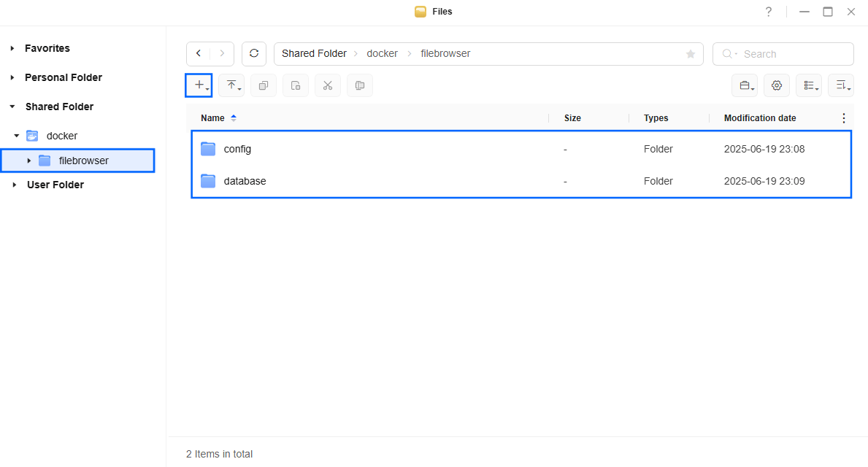Open the help question mark icon
868x467 pixels.
point(769,12)
